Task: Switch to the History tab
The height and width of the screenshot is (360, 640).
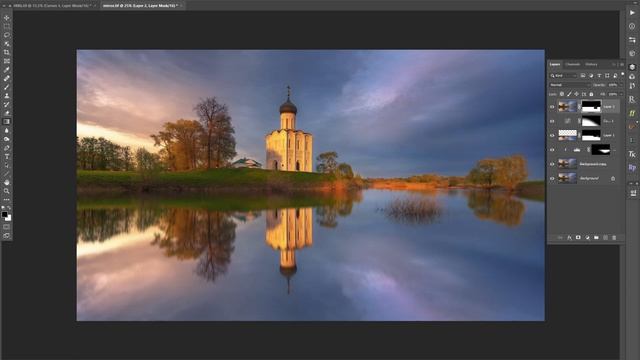Action: pyautogui.click(x=591, y=64)
